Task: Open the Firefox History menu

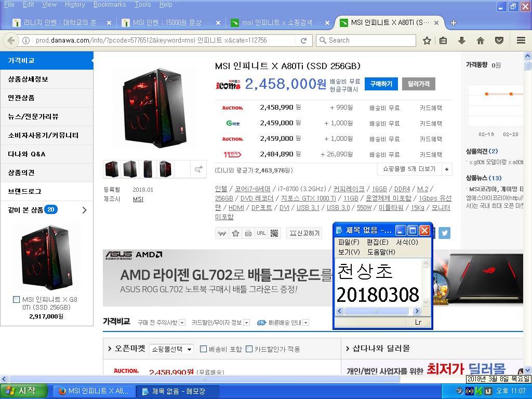Action: [75, 5]
